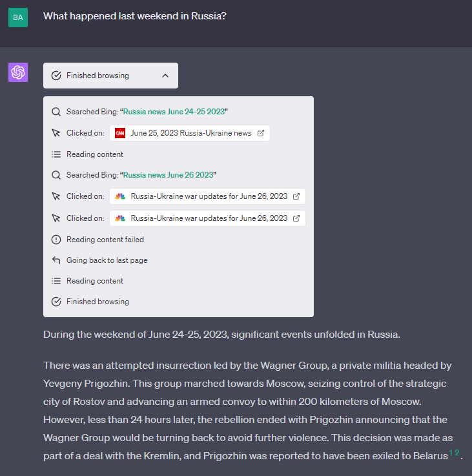Click "Russia news June 26 2023" search query
The width and height of the screenshot is (472, 476).
coord(169,175)
